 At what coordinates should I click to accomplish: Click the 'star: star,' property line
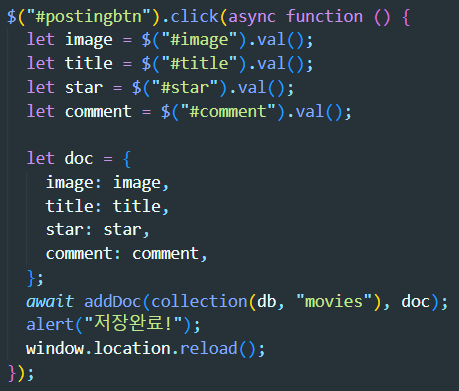tap(97, 230)
